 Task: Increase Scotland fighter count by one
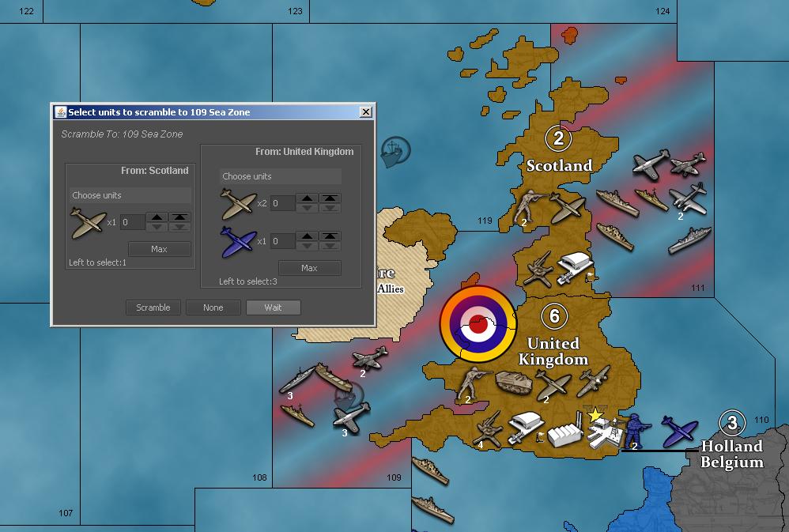click(x=157, y=217)
